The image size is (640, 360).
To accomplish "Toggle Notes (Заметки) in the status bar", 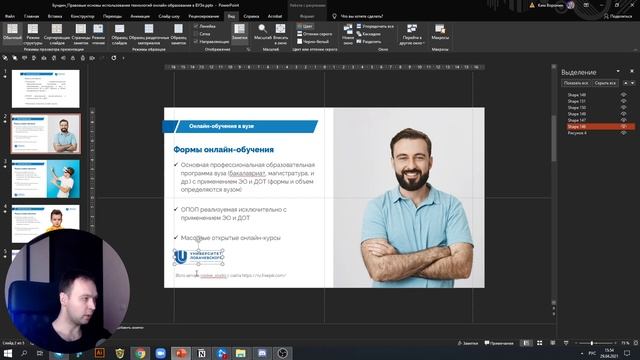I will (468, 343).
